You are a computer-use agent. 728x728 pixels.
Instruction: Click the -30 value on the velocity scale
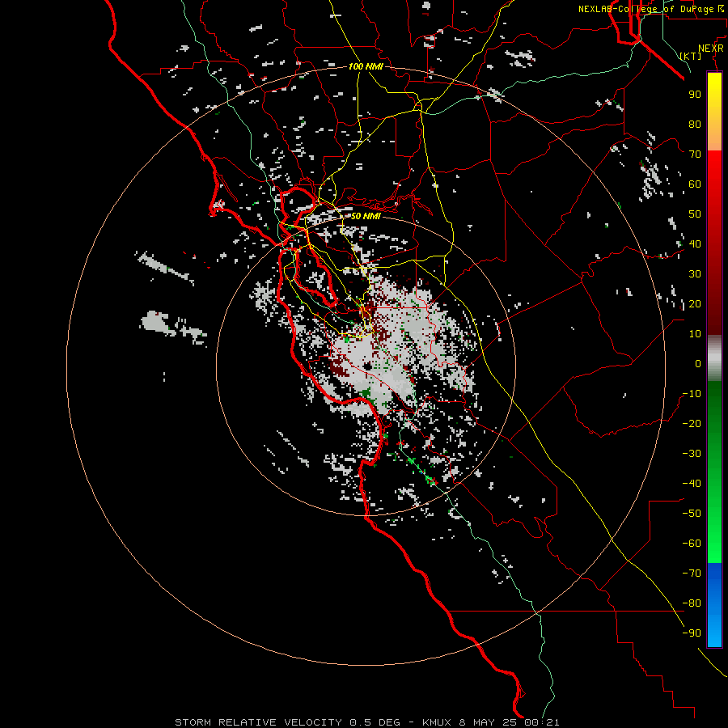coord(692,454)
